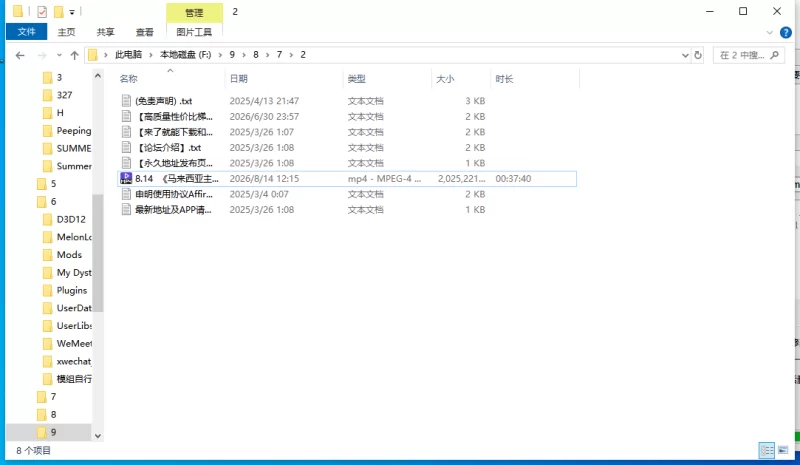Click navigation pane scroll down arrow
The width and height of the screenshot is (800, 465).
[97, 436]
